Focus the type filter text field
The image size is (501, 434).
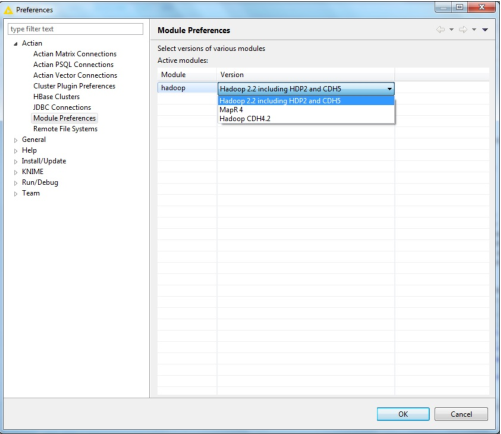(76, 29)
